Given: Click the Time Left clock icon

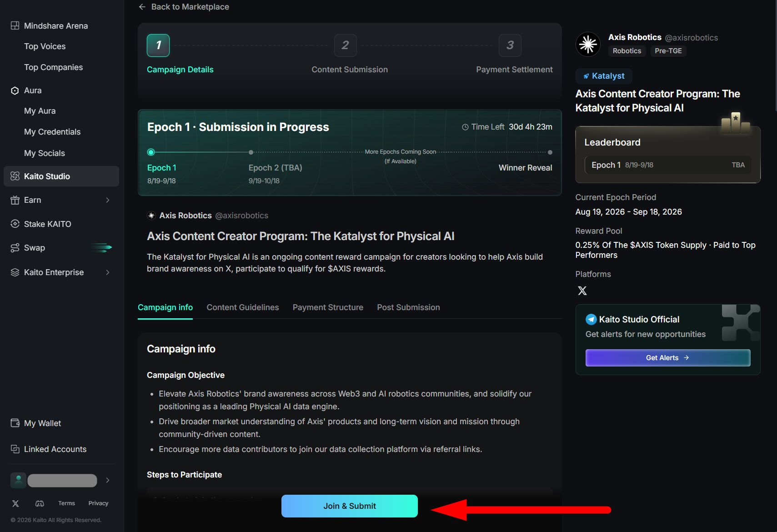Looking at the screenshot, I should [465, 127].
